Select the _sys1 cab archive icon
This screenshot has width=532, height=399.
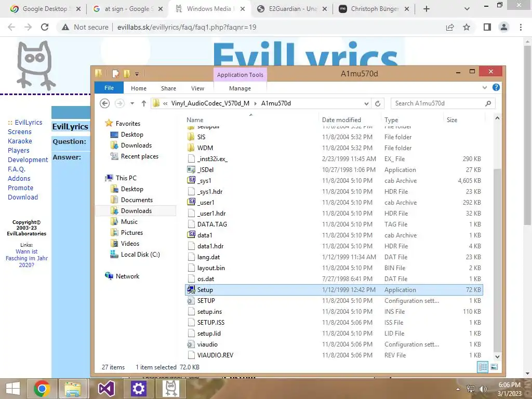tap(191, 180)
